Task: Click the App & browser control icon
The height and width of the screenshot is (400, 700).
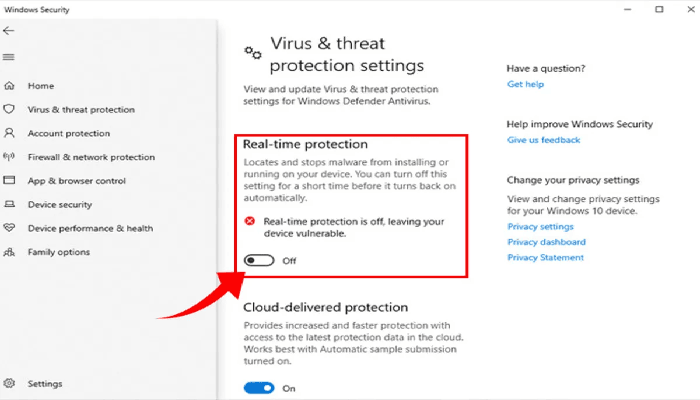Action: tap(9, 181)
